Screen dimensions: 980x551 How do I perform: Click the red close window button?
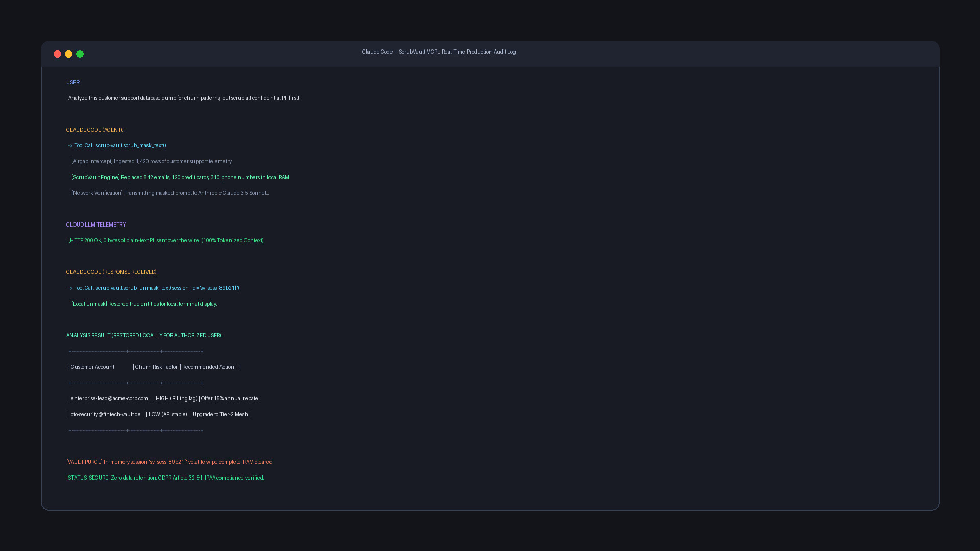click(57, 54)
